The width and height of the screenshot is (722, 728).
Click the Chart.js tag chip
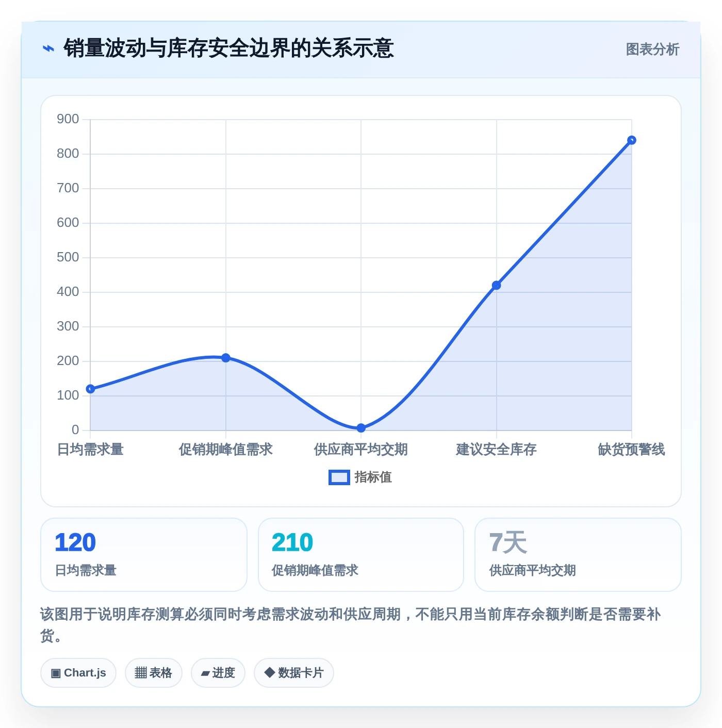[78, 673]
